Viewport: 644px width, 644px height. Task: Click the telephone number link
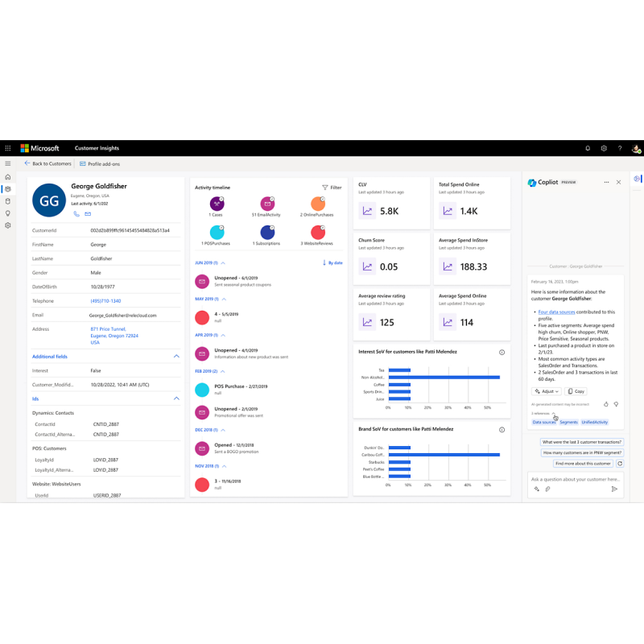[105, 301]
